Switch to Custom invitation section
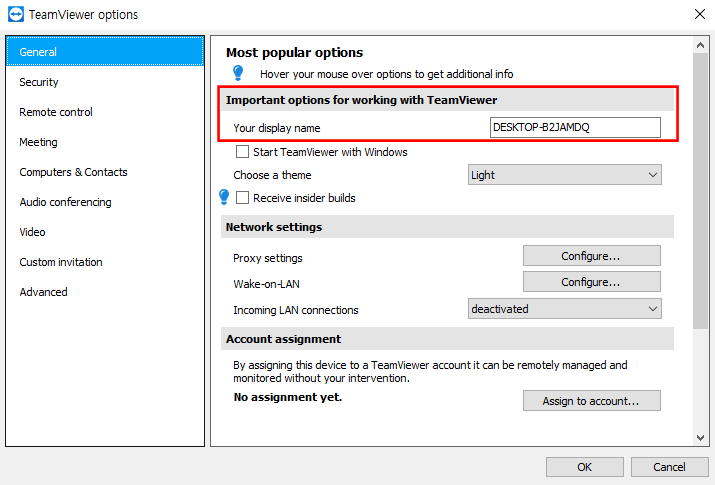The height and width of the screenshot is (485, 715). pos(105,262)
